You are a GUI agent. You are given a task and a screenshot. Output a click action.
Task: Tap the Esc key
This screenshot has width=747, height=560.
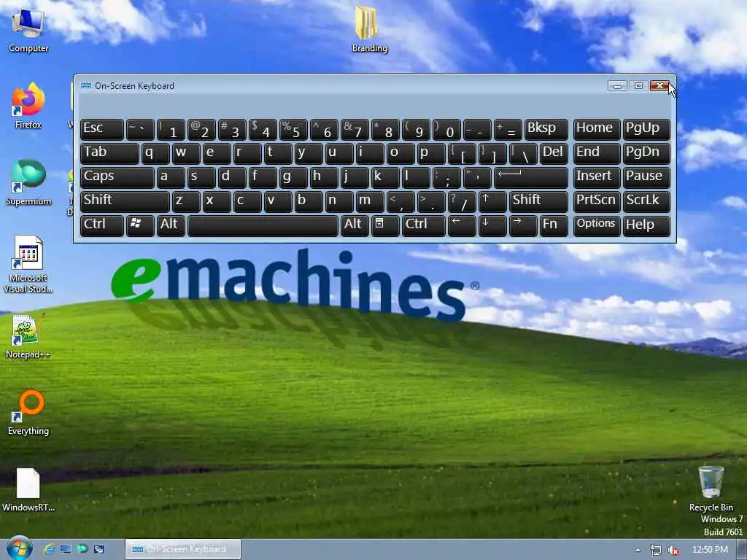[x=102, y=130]
